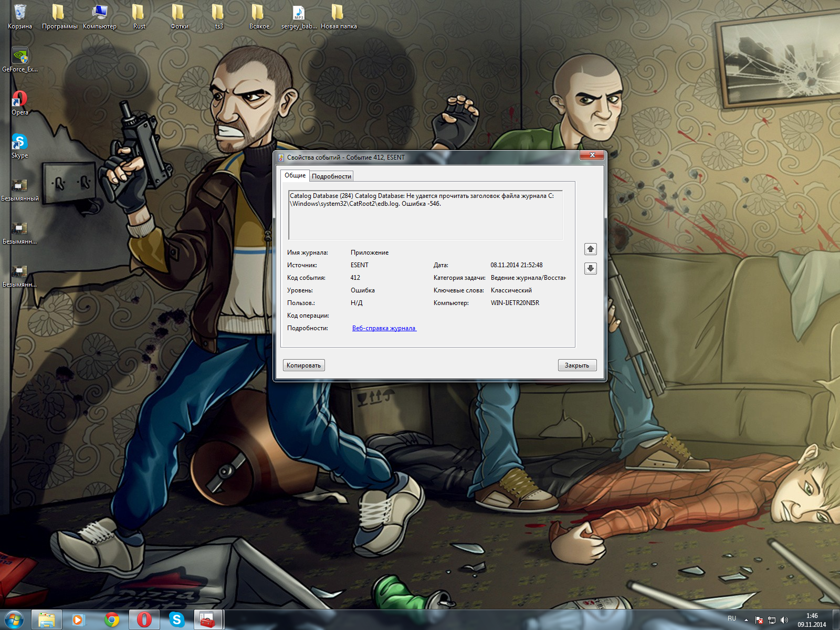Viewport: 840px width, 630px height.
Task: Select the Приложение journal name value
Action: click(370, 253)
